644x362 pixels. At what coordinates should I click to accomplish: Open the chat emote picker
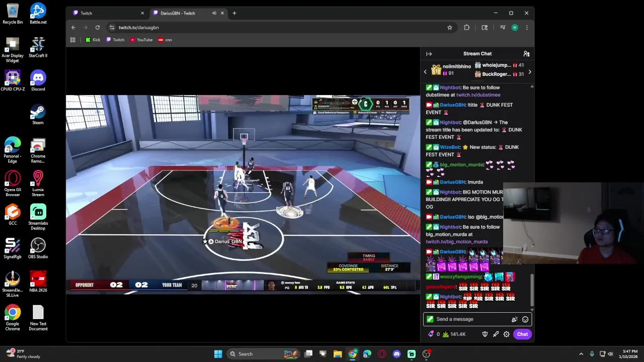pyautogui.click(x=525, y=319)
